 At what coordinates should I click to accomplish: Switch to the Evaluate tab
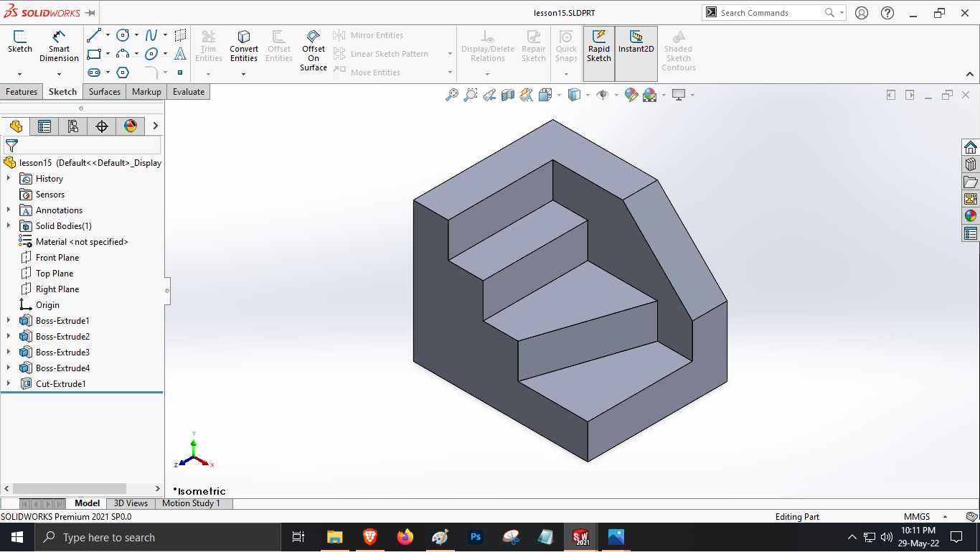pyautogui.click(x=189, y=92)
